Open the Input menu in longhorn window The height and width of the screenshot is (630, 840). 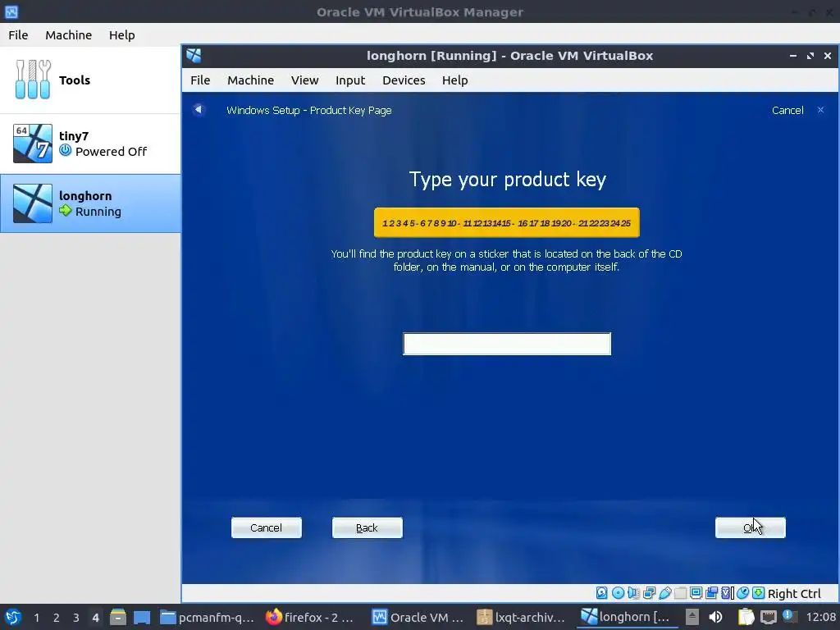pyautogui.click(x=350, y=80)
